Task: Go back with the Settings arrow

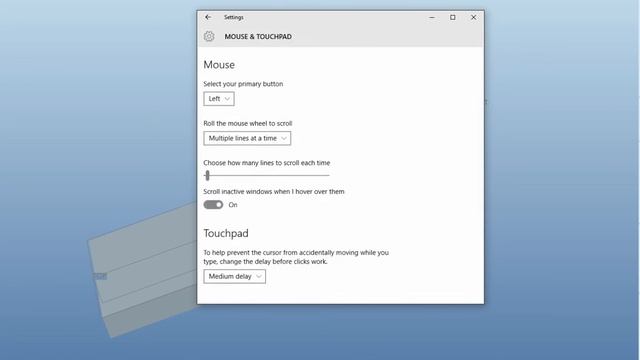Action: (x=208, y=17)
